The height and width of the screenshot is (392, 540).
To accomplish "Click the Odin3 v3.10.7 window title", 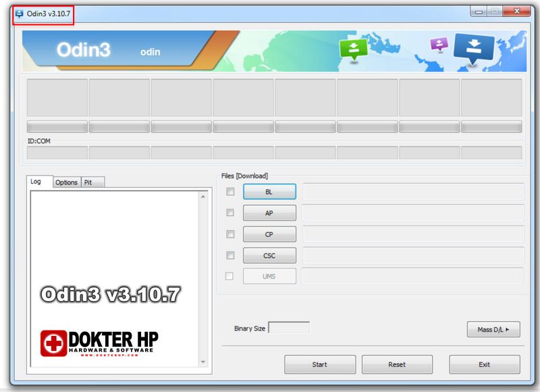I will 48,13.
